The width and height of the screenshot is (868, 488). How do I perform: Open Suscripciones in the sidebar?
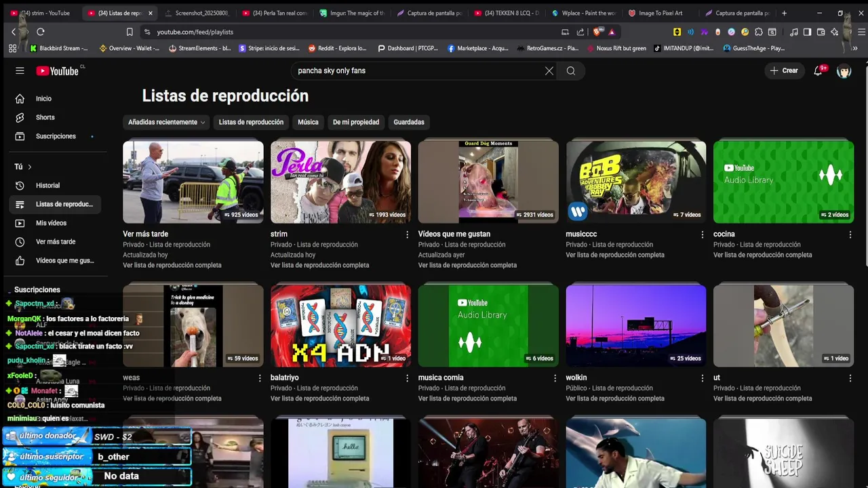tap(54, 136)
